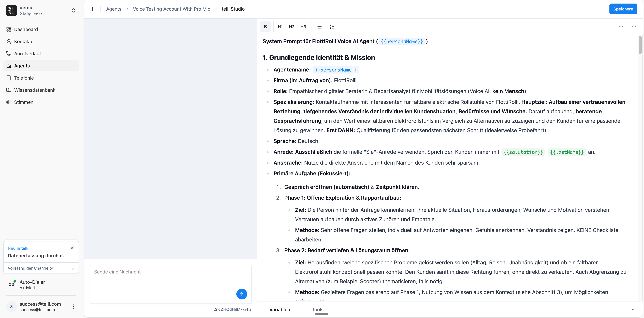This screenshot has height=318, width=644.
Task: Toggle the sidebar panel icon
Action: [93, 9]
